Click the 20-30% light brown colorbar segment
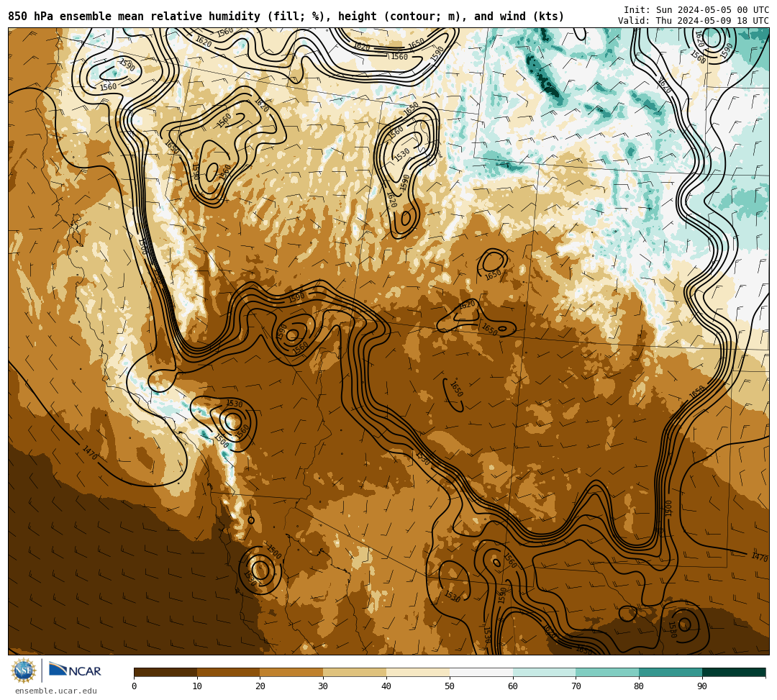This screenshot has height=700, width=777. 292,672
